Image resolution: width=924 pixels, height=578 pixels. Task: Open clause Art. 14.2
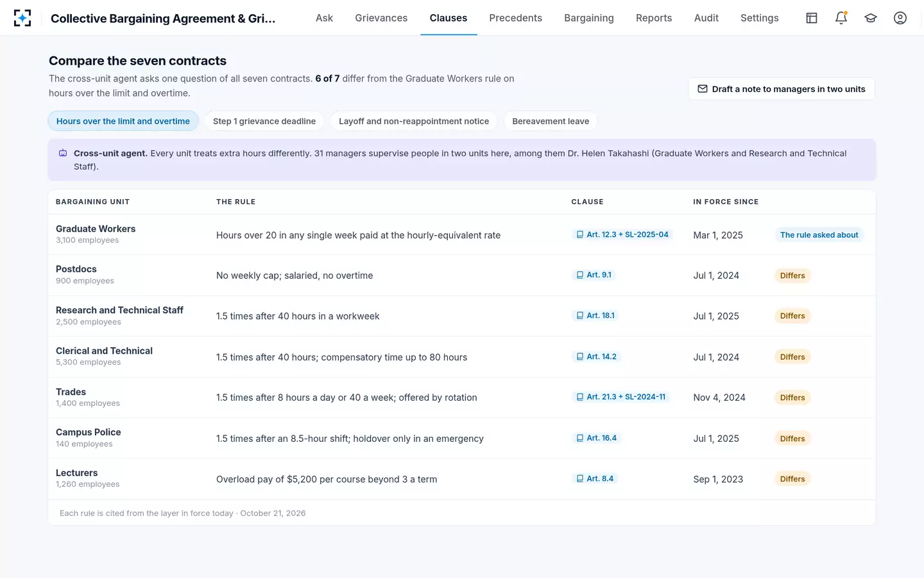coord(596,356)
